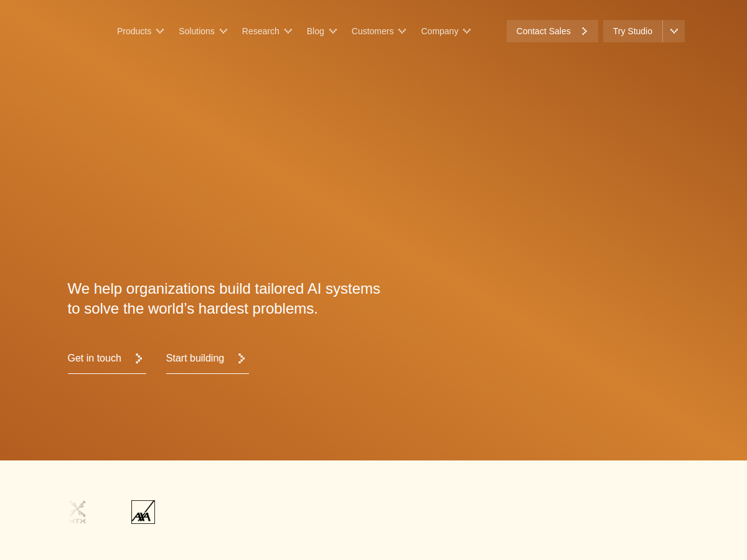
Task: Click the arrow icon on Contact Sales button
Action: pyautogui.click(x=584, y=31)
